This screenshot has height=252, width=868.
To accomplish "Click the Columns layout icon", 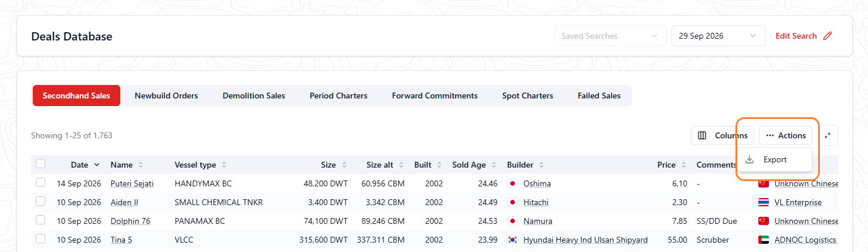I will [x=702, y=135].
